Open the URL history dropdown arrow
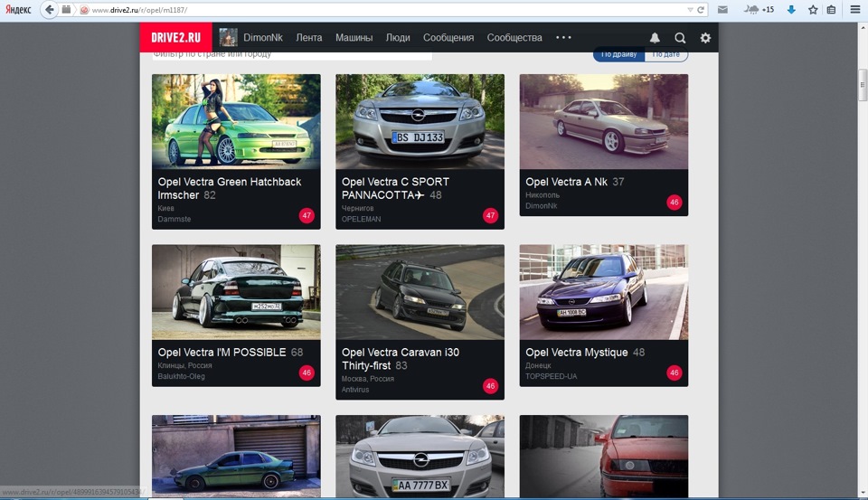 690,10
